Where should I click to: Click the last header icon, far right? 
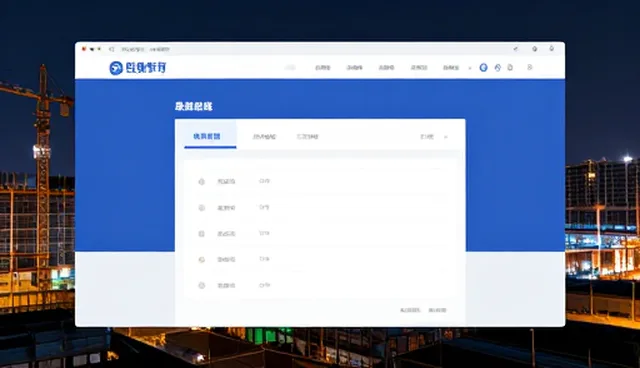tap(530, 67)
